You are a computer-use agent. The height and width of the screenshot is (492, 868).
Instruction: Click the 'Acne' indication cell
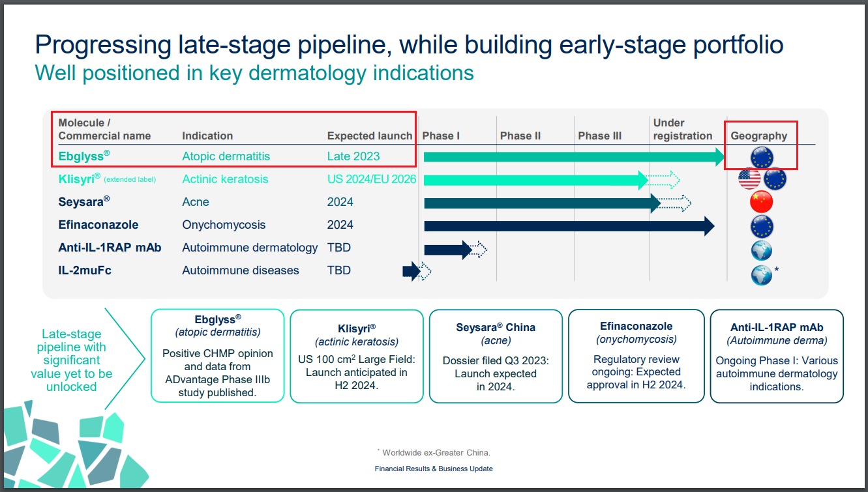pos(196,202)
